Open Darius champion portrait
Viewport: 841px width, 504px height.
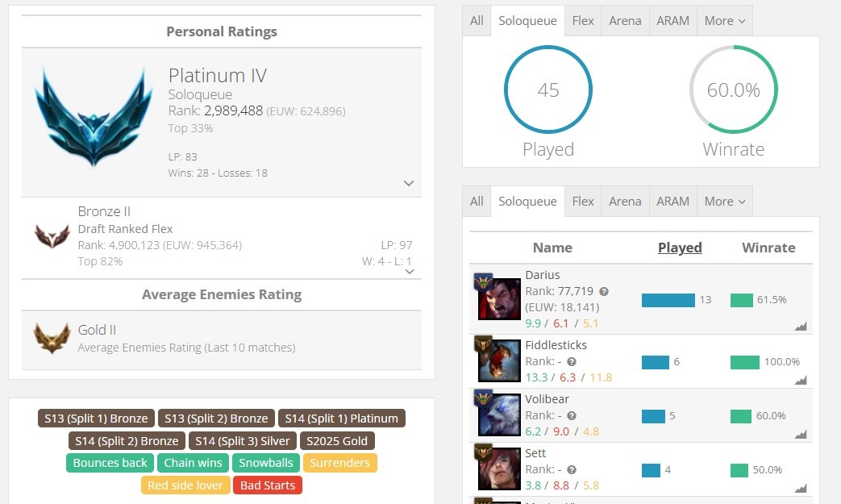pos(499,299)
